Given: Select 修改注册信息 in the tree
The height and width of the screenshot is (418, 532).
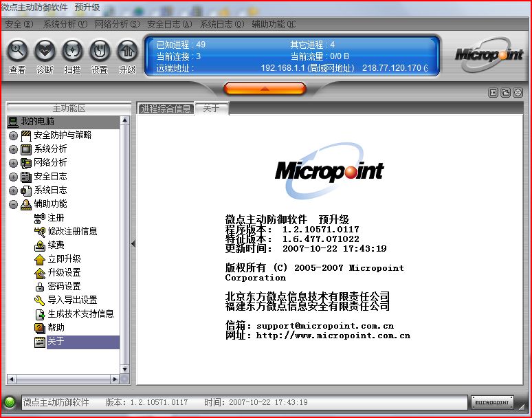Looking at the screenshot, I should tap(72, 232).
